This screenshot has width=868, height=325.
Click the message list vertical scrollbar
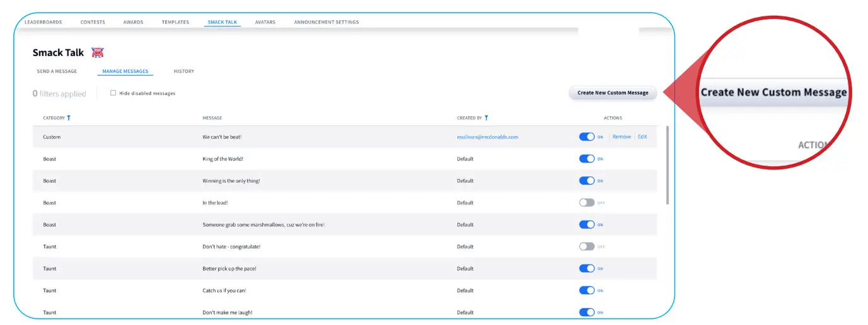(668, 165)
